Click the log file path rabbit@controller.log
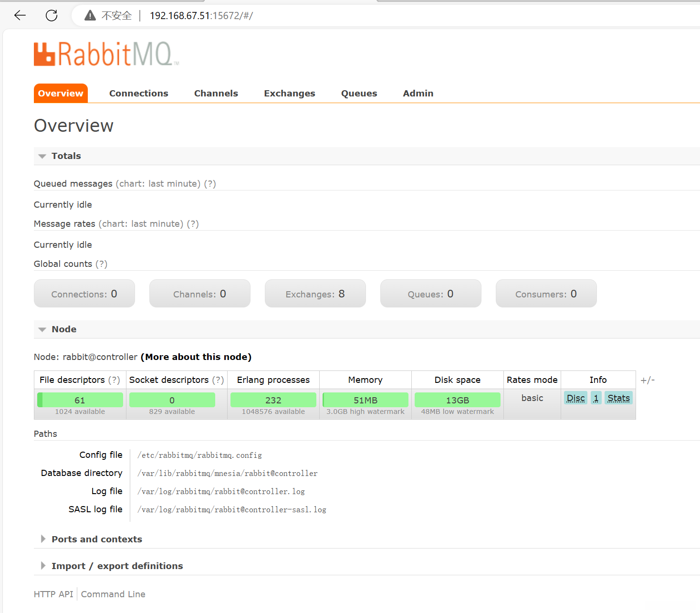700x613 pixels. (x=221, y=492)
